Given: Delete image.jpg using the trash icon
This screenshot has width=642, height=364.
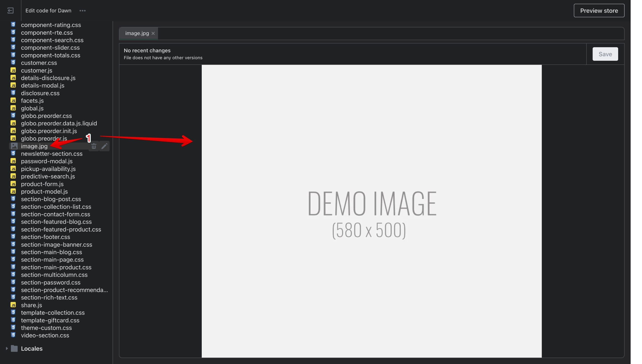Looking at the screenshot, I should coord(94,146).
